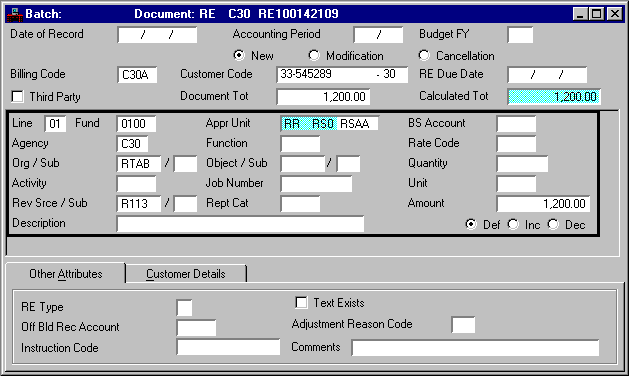This screenshot has height=376, width=629.
Task: Click the Fund field 0100
Action: click(136, 124)
